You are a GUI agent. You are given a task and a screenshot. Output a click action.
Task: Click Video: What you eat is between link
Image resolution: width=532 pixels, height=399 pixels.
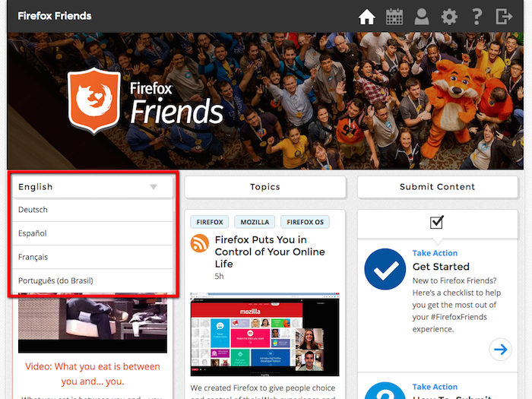coord(93,374)
